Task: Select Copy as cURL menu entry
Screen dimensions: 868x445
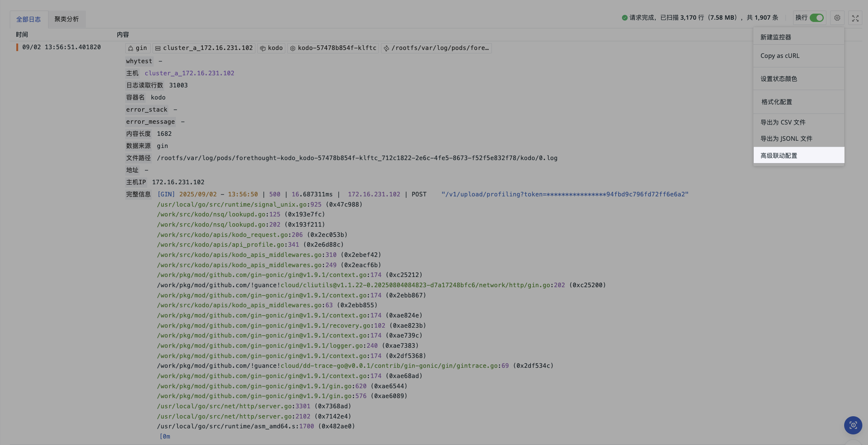Action: tap(780, 56)
